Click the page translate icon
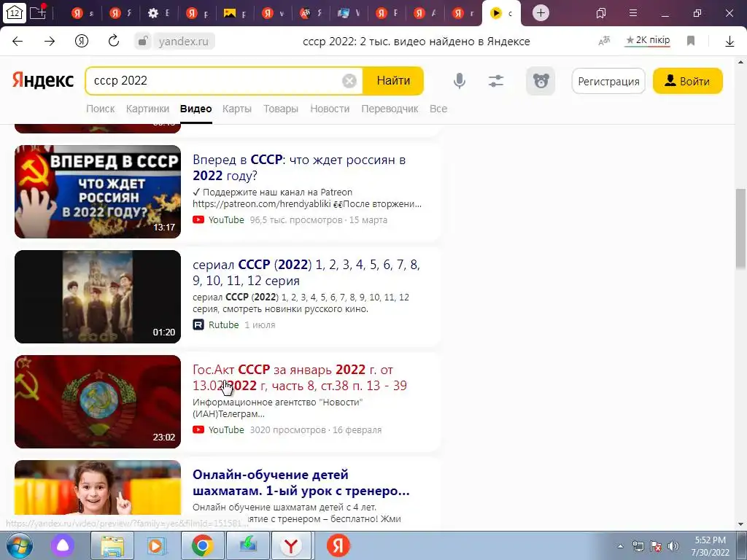This screenshot has height=560, width=747. point(604,42)
